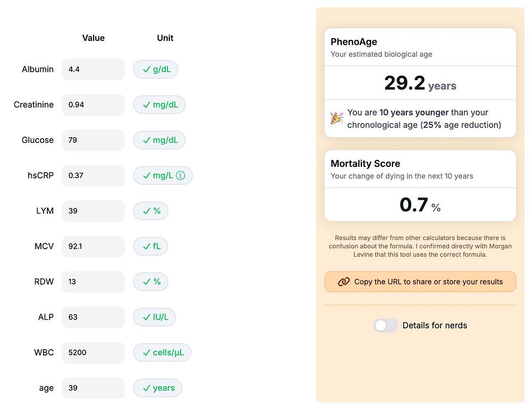Image resolution: width=532 pixels, height=415 pixels.
Task: Focus the Creatinine value input
Action: click(93, 105)
